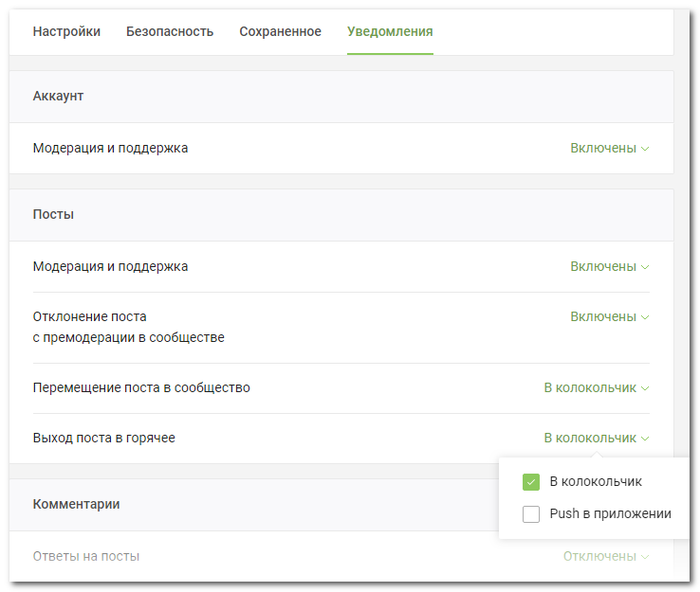Image resolution: width=700 pixels, height=592 pixels.
Task: Open the Безопасность tab
Action: pyautogui.click(x=170, y=32)
